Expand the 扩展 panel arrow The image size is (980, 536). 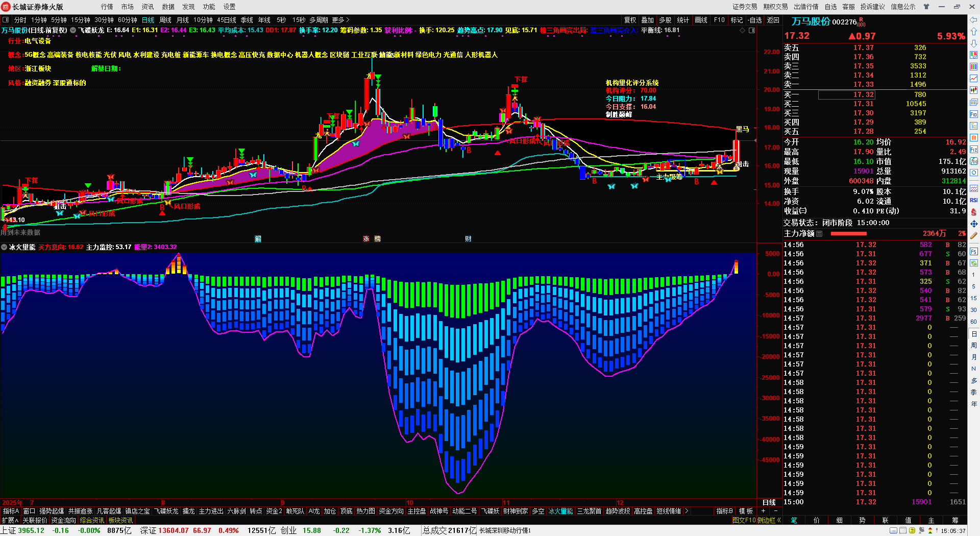(10, 520)
